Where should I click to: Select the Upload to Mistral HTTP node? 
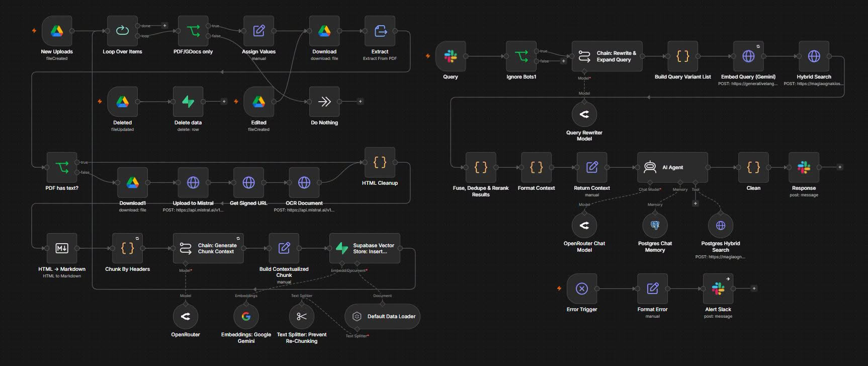(193, 183)
